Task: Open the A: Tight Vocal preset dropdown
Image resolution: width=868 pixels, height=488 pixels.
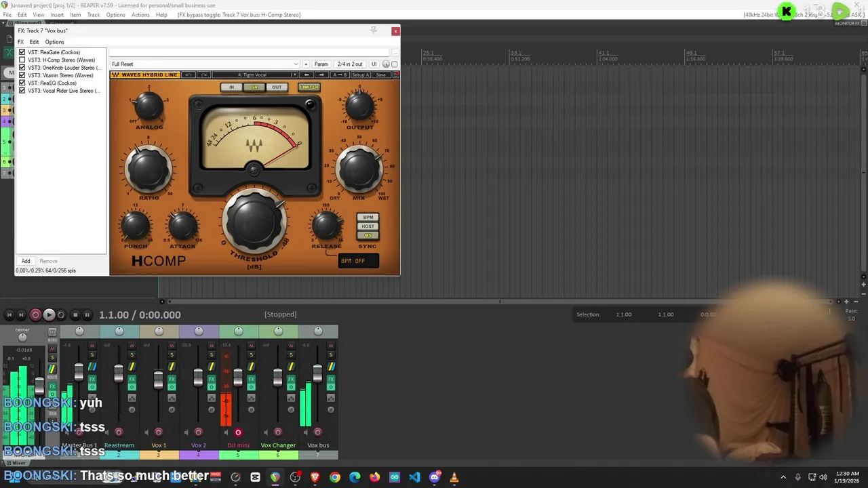Action: tap(254, 75)
